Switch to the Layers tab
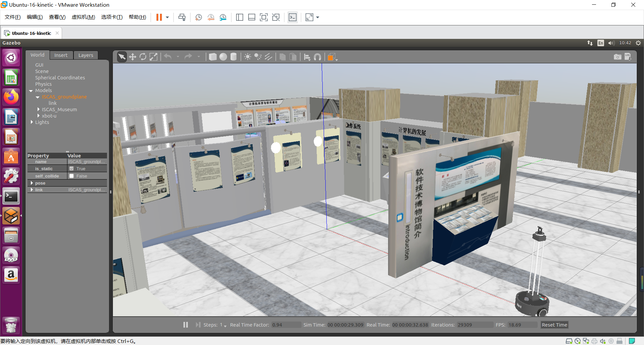 click(x=86, y=55)
